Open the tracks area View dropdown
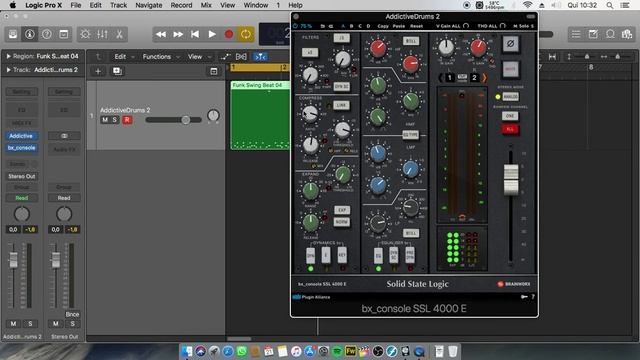The height and width of the screenshot is (360, 640). 199,57
